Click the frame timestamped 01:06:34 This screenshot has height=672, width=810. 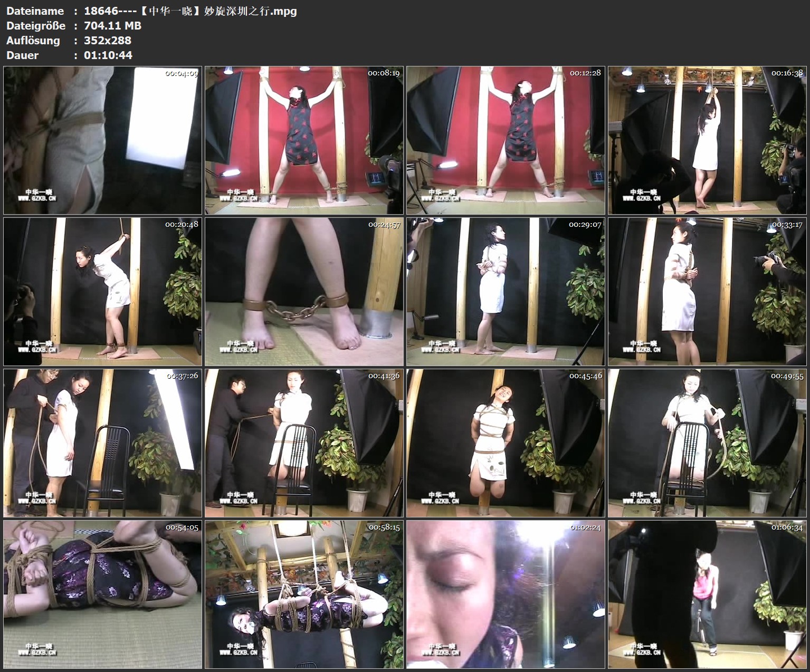pos(707,594)
